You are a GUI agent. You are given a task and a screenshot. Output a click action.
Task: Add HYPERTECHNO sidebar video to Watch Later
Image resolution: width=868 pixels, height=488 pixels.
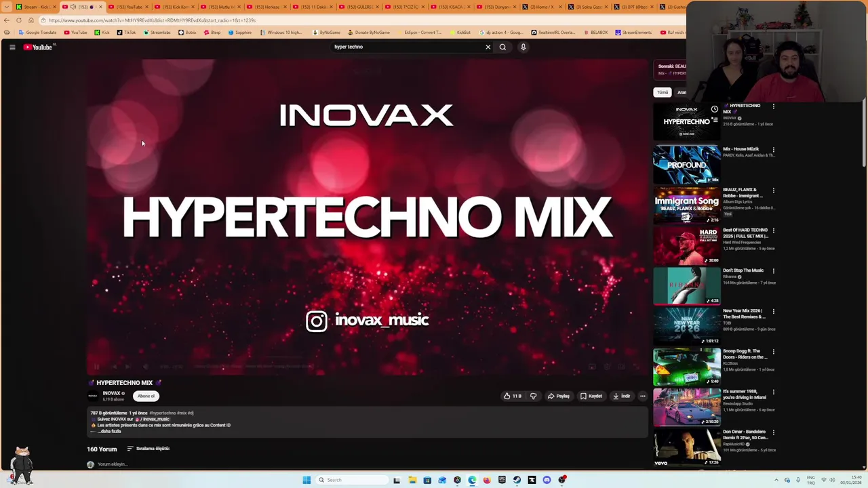pyautogui.click(x=714, y=109)
